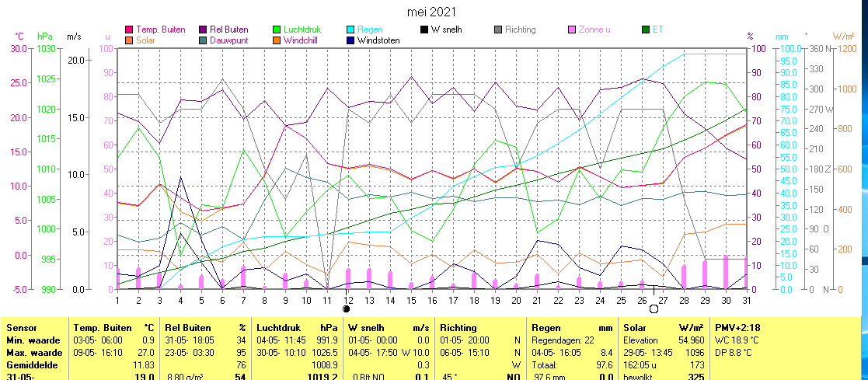Image resolution: width=868 pixels, height=380 pixels.
Task: Click the 'ET' legend label
Action: 657,30
